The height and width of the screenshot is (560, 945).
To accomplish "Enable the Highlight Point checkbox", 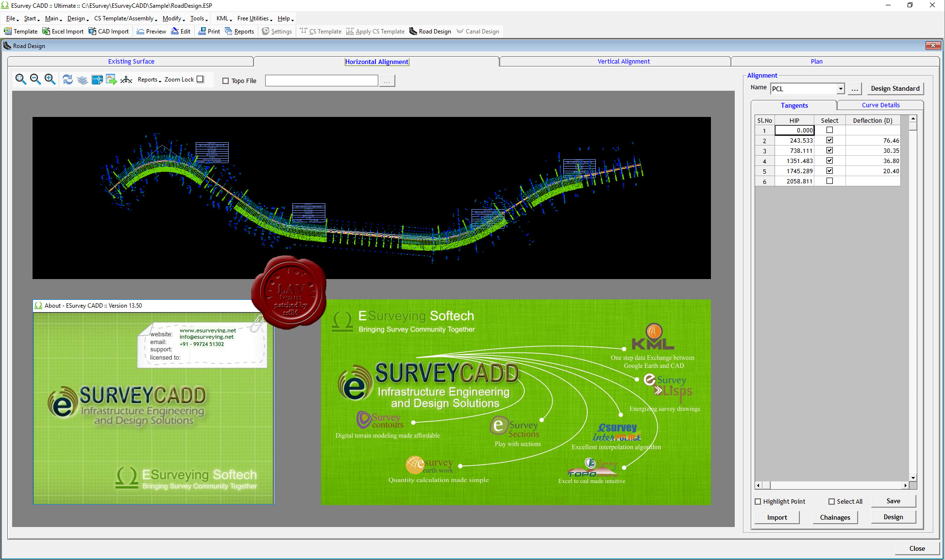I will (x=758, y=502).
